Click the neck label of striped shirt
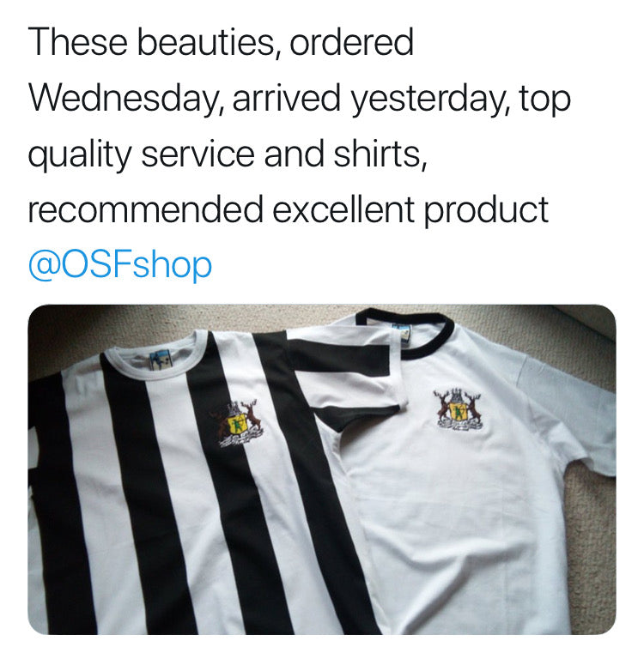 (159, 360)
